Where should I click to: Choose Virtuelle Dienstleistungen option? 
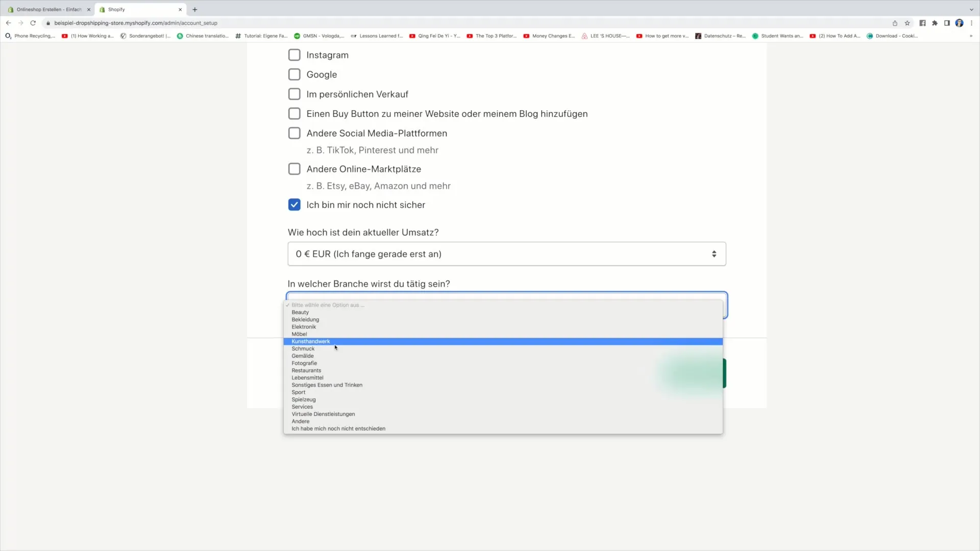503,414
